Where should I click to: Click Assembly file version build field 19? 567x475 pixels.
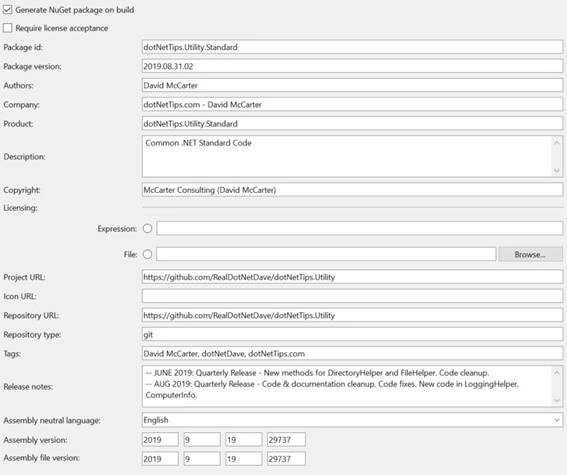[244, 458]
